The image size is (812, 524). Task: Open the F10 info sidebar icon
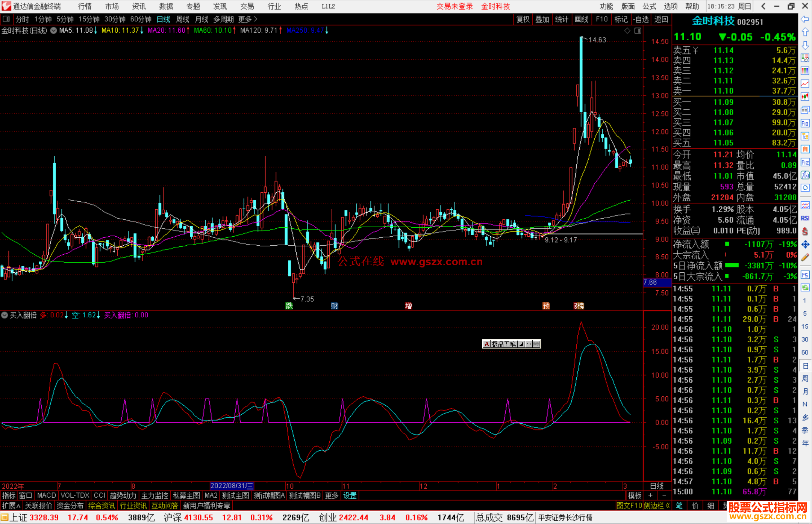805,124
